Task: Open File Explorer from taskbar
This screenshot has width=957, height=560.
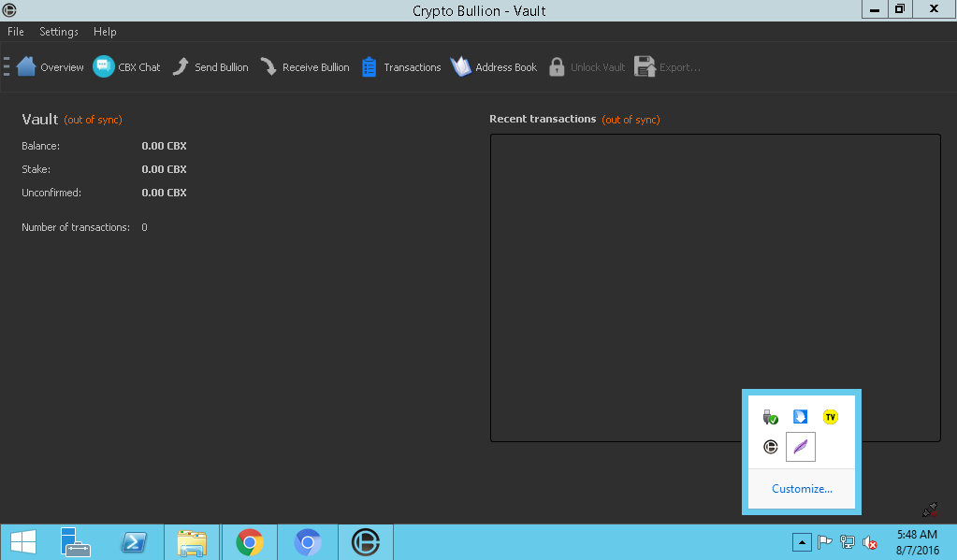Action: point(192,542)
